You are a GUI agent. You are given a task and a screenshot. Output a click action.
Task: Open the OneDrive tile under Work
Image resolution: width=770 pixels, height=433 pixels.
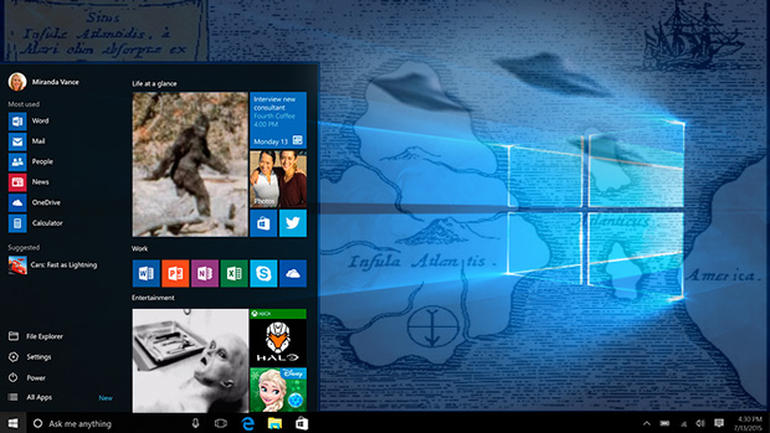[293, 273]
